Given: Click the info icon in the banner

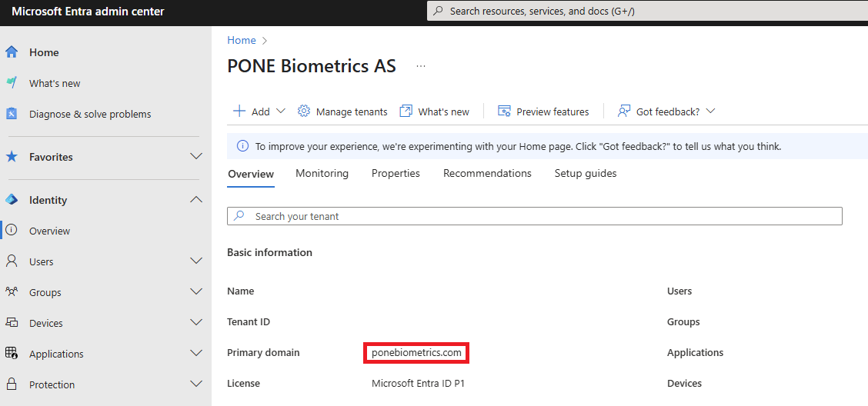Looking at the screenshot, I should (242, 146).
